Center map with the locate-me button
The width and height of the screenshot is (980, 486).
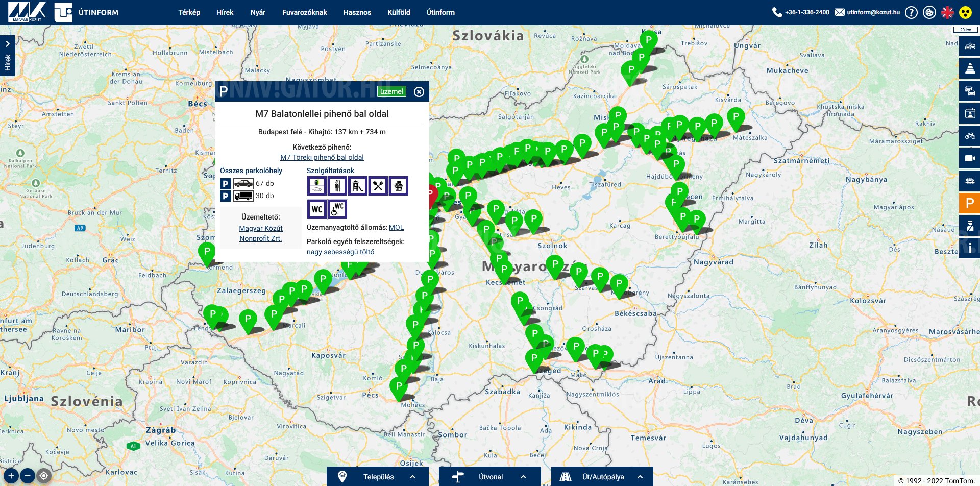pos(44,476)
